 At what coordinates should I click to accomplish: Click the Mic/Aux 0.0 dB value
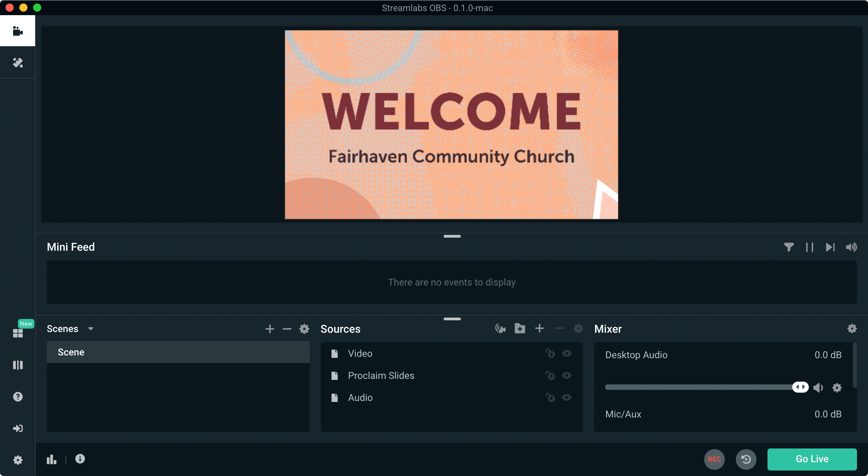(828, 414)
